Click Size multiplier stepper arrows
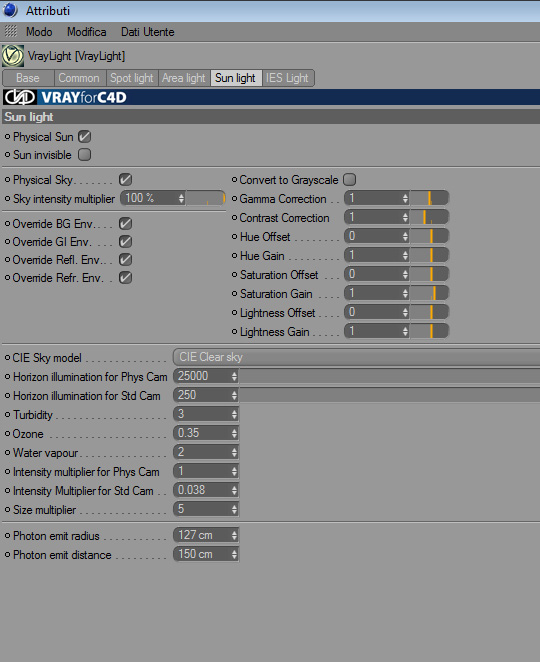 click(x=234, y=509)
